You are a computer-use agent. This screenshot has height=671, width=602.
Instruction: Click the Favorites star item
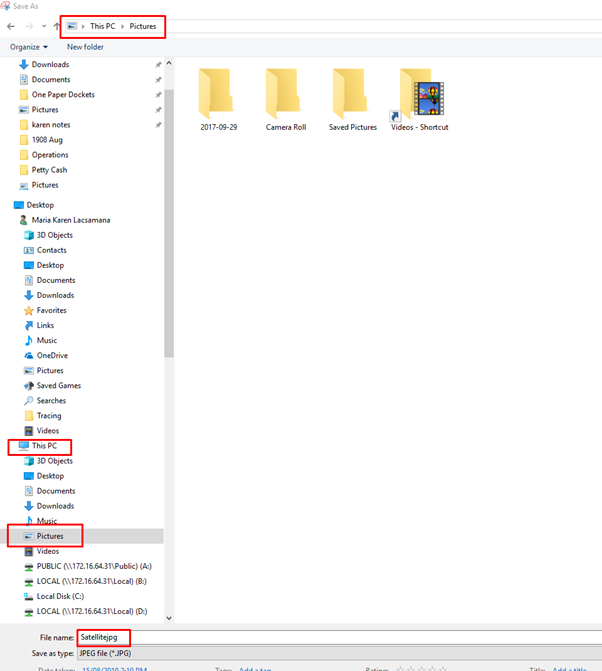[45, 310]
